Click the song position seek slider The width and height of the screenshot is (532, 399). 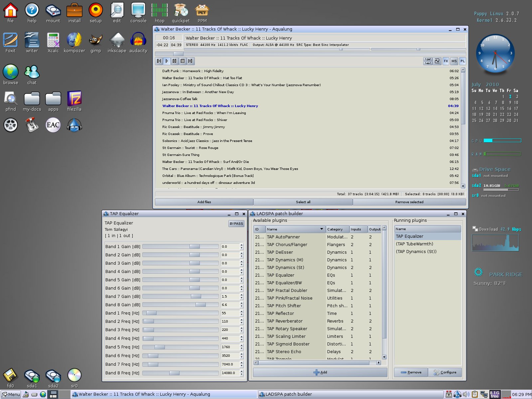click(310, 54)
